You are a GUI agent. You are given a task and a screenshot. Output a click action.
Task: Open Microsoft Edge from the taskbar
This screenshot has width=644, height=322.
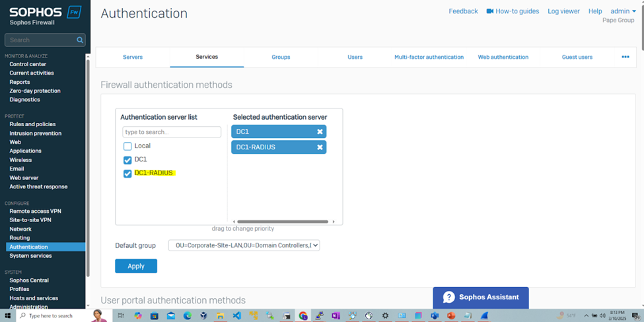point(188,315)
